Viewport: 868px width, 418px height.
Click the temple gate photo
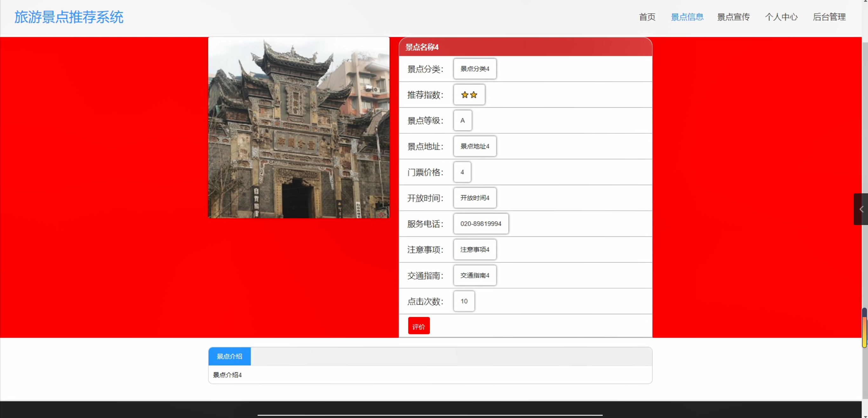[x=299, y=128]
